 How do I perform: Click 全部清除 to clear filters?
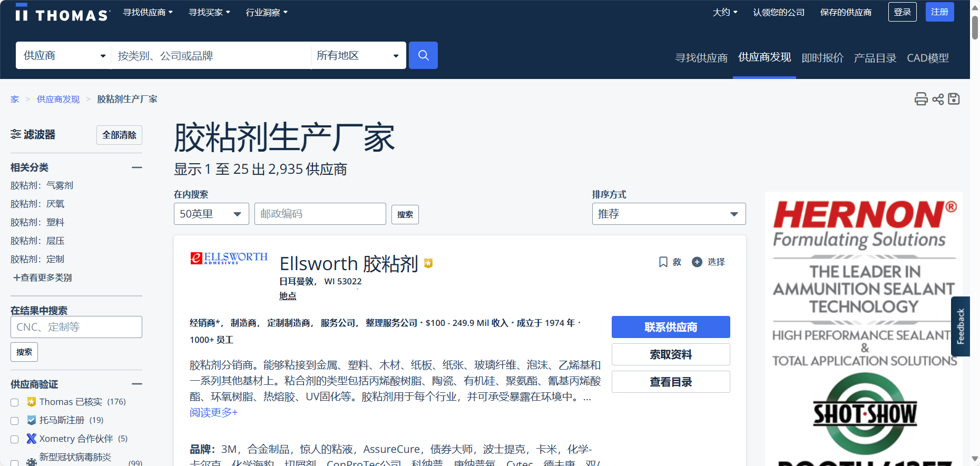point(119,135)
